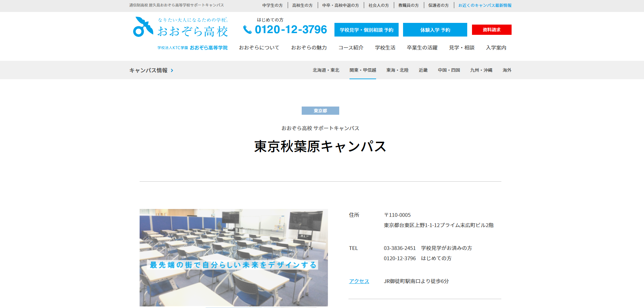Click the classroom photo thumbnail

pyautogui.click(x=233, y=257)
